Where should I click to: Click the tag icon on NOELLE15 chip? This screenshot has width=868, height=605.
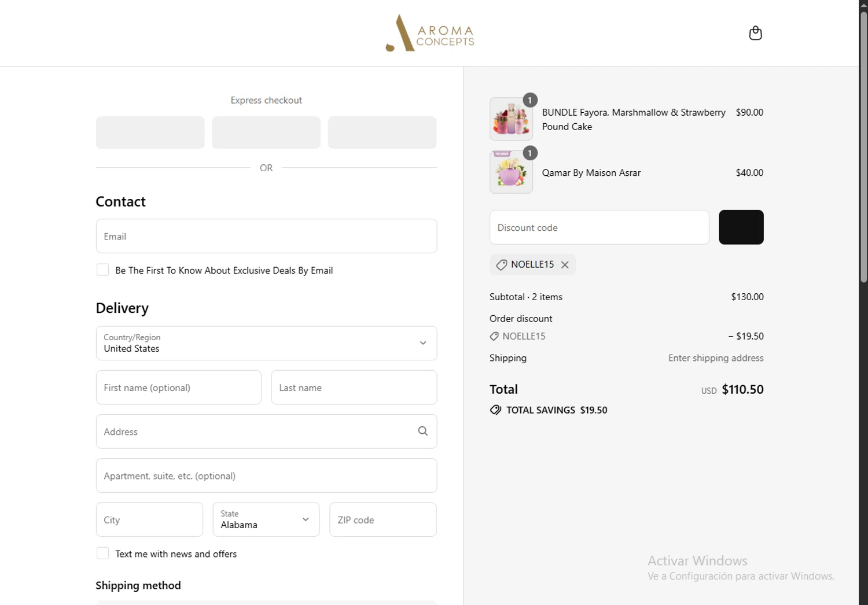point(501,264)
